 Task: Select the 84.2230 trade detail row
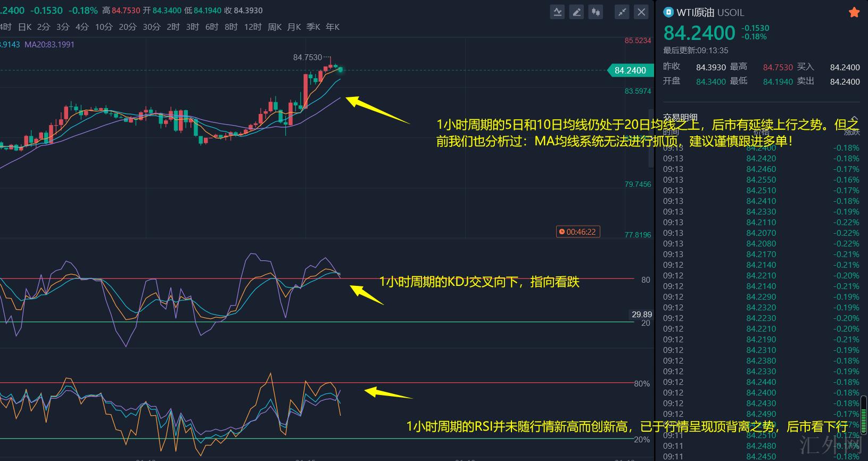point(761,318)
